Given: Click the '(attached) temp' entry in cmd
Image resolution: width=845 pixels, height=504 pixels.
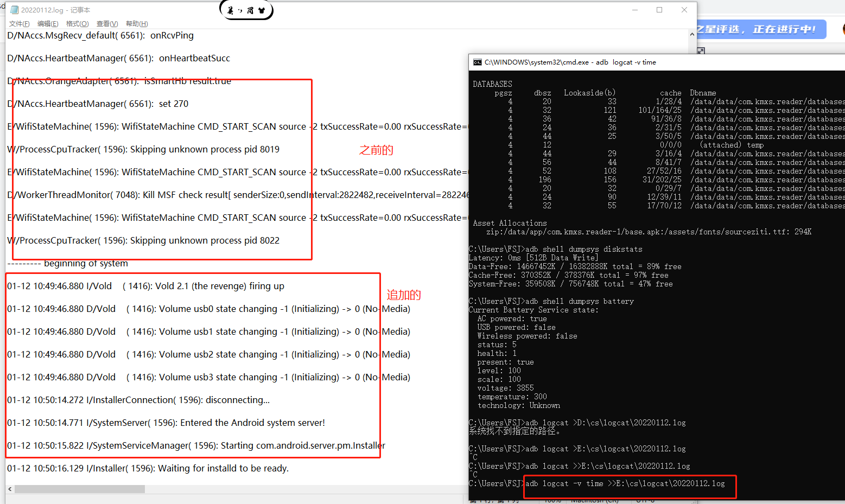Looking at the screenshot, I should coord(731,145).
